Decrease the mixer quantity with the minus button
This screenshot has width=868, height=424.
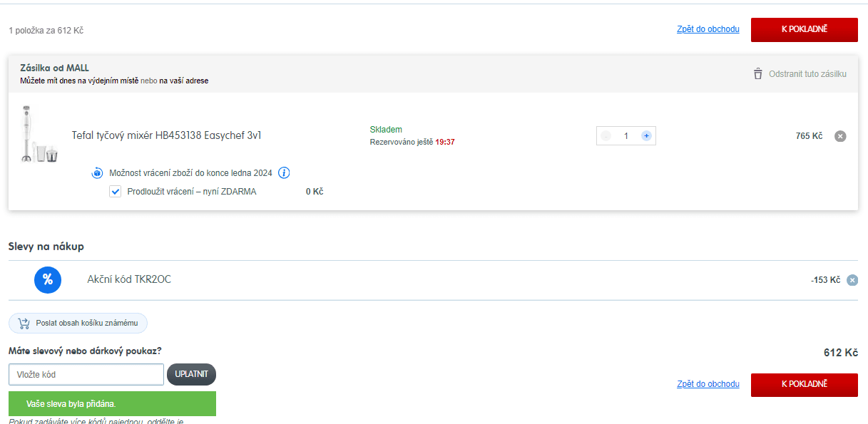coord(606,135)
